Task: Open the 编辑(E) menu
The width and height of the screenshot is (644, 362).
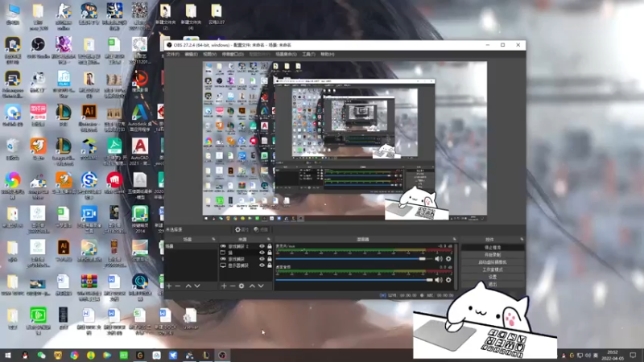Action: tap(191, 54)
